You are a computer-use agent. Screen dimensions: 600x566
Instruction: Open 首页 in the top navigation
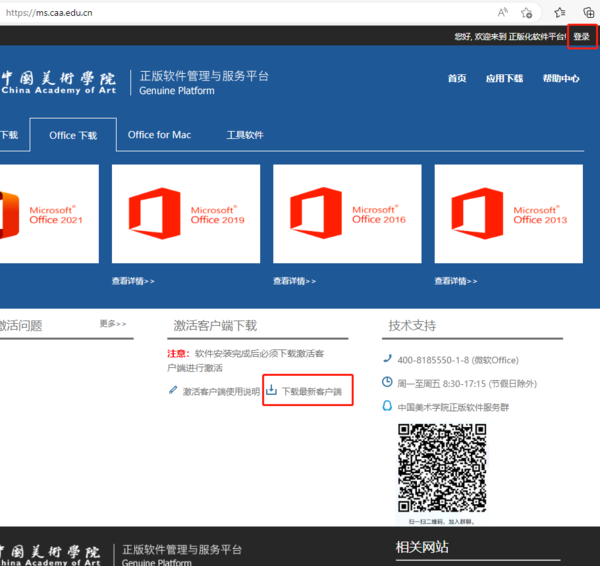coord(457,78)
